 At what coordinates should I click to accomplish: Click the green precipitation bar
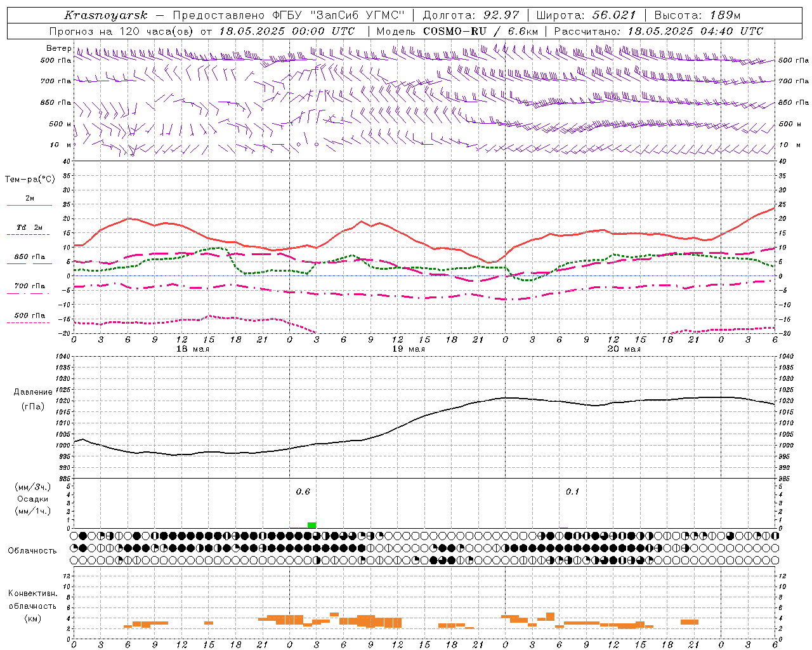(311, 525)
